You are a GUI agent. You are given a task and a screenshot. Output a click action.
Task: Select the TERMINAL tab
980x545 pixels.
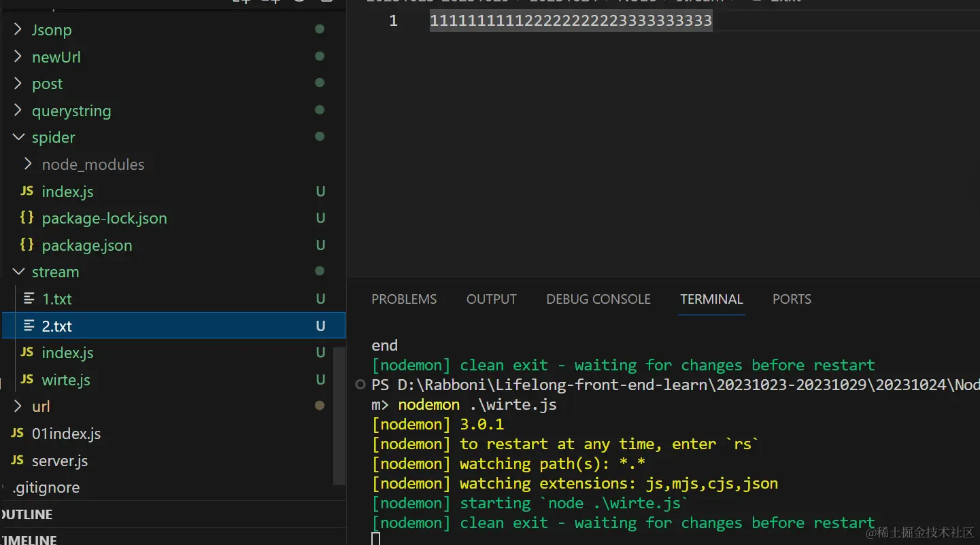click(711, 299)
